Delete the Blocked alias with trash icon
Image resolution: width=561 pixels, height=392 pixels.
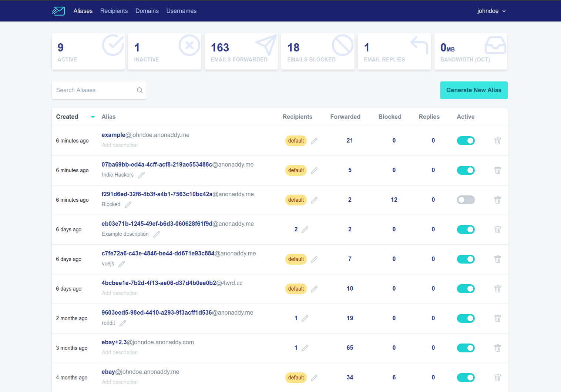pyautogui.click(x=497, y=200)
